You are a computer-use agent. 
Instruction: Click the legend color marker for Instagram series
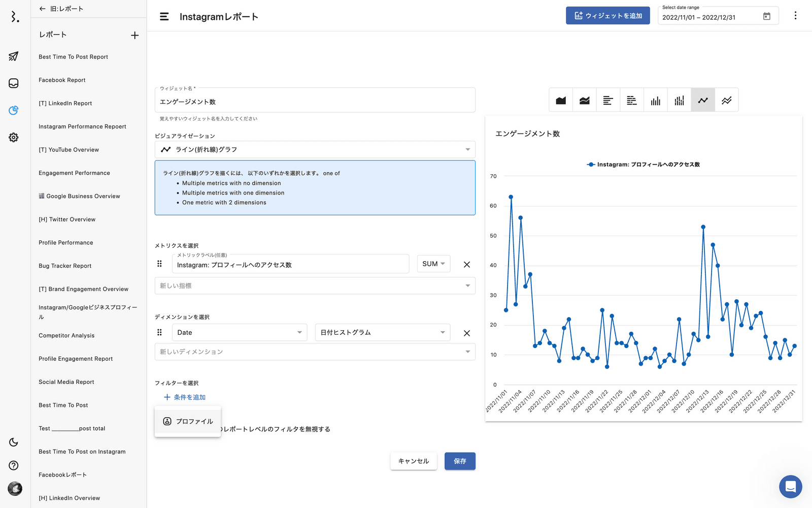coord(591,165)
